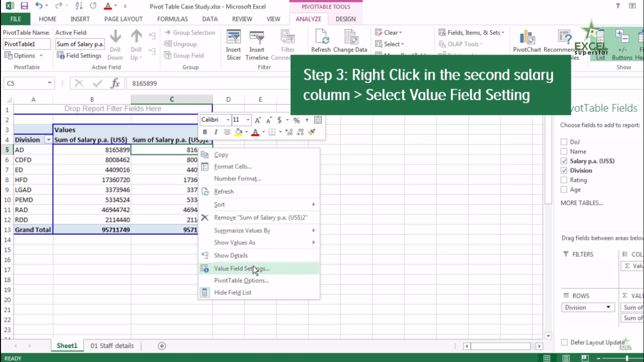Click Decrease Decimal in mini toolbar
The image size is (644, 362).
click(x=300, y=132)
